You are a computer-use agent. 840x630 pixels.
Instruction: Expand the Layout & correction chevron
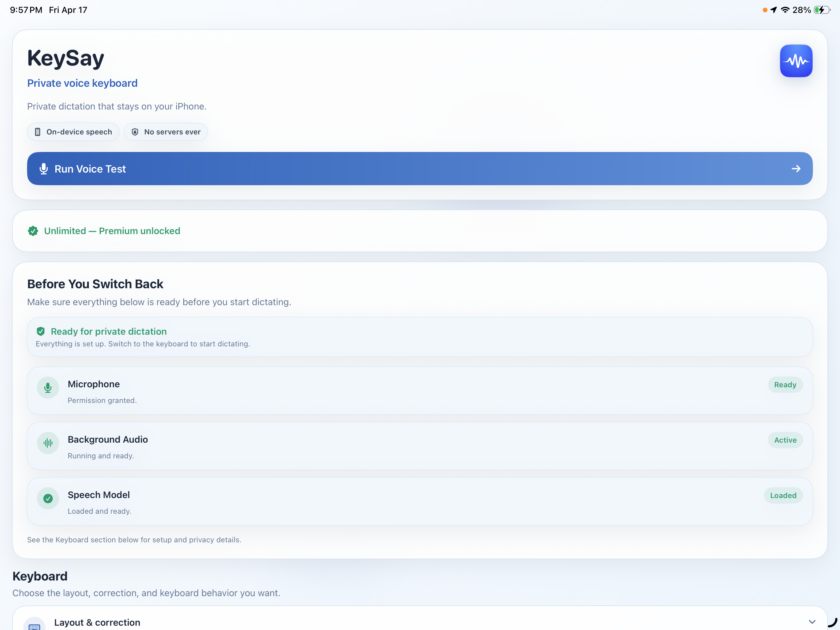pyautogui.click(x=812, y=622)
